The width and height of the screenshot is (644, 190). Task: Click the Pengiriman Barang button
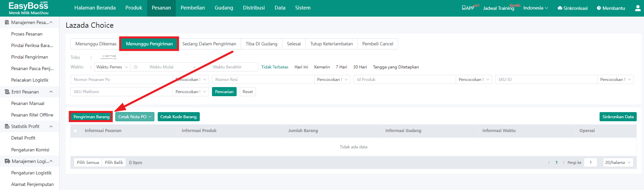[x=91, y=117]
